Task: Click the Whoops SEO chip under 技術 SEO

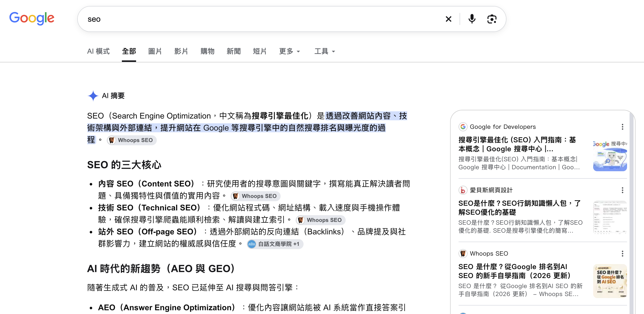Action: pos(321,220)
